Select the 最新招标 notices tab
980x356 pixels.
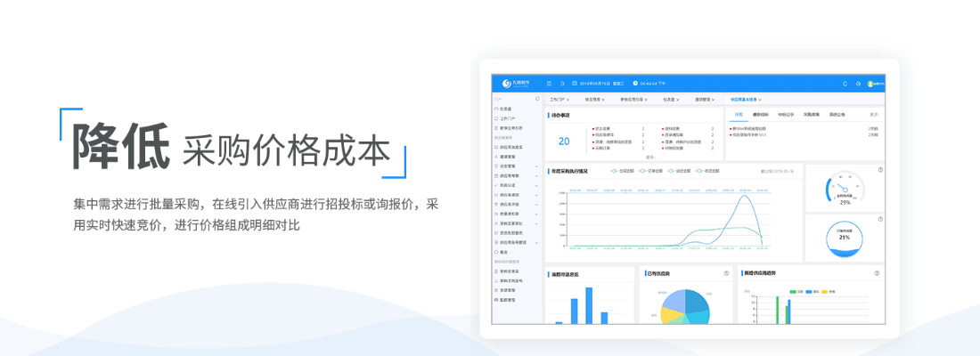(759, 115)
